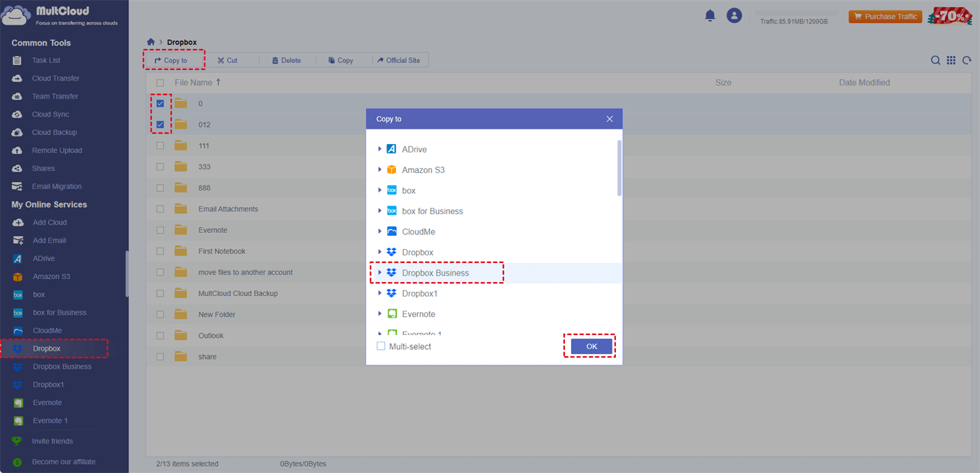Expand Dropbox Business tree arrow
The image size is (980, 473).
(380, 273)
